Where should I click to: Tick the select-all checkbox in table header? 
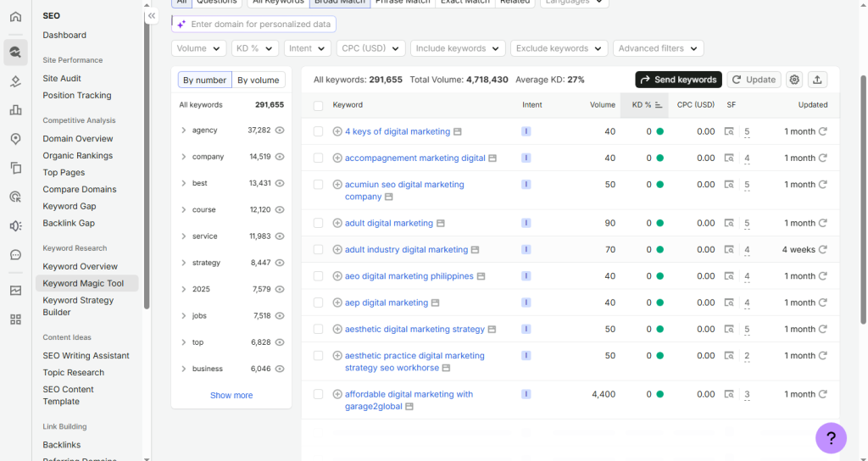point(319,106)
